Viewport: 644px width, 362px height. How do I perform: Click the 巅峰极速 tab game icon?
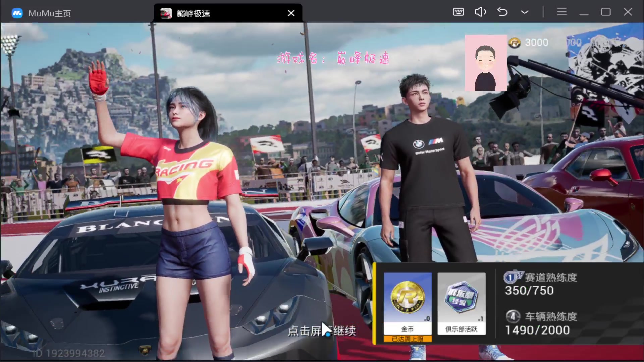166,13
